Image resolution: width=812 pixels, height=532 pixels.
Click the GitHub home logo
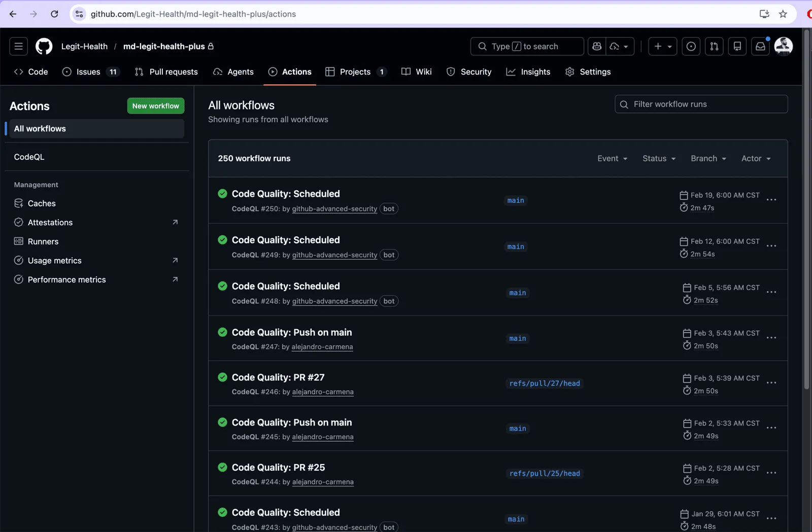[44, 46]
